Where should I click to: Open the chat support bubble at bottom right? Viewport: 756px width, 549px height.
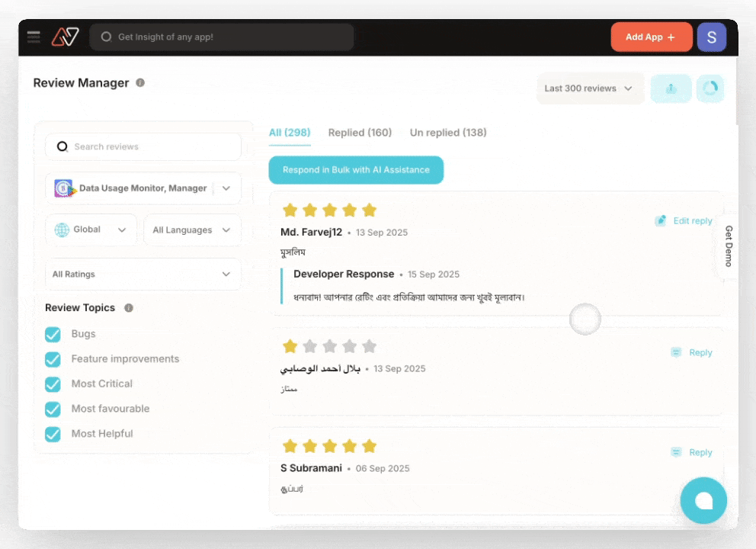(x=703, y=500)
